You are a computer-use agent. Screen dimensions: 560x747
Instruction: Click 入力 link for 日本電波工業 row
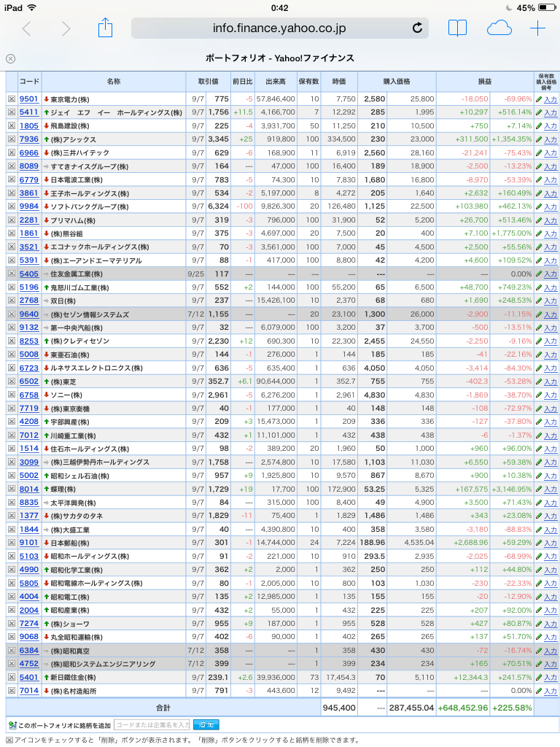click(x=551, y=180)
